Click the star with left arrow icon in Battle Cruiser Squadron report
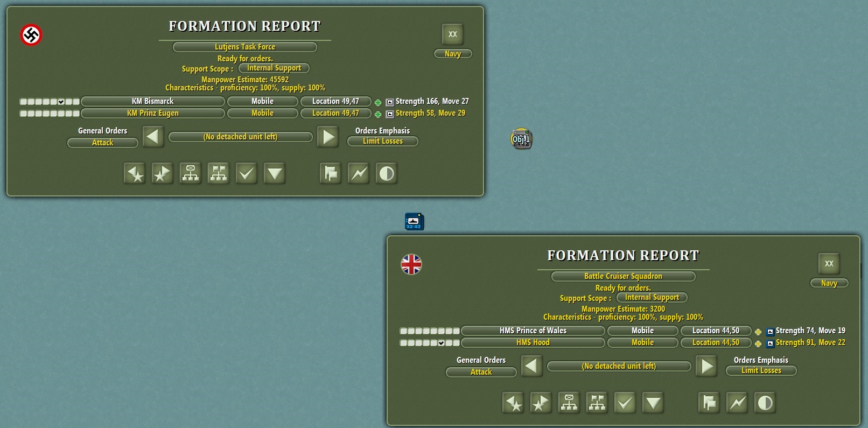The image size is (868, 428). [513, 403]
